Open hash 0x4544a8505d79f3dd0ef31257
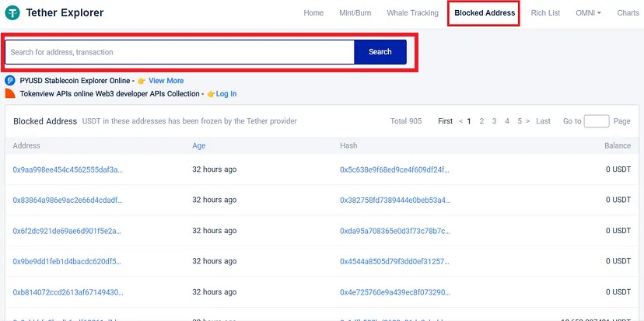This screenshot has width=644, height=321. point(394,261)
